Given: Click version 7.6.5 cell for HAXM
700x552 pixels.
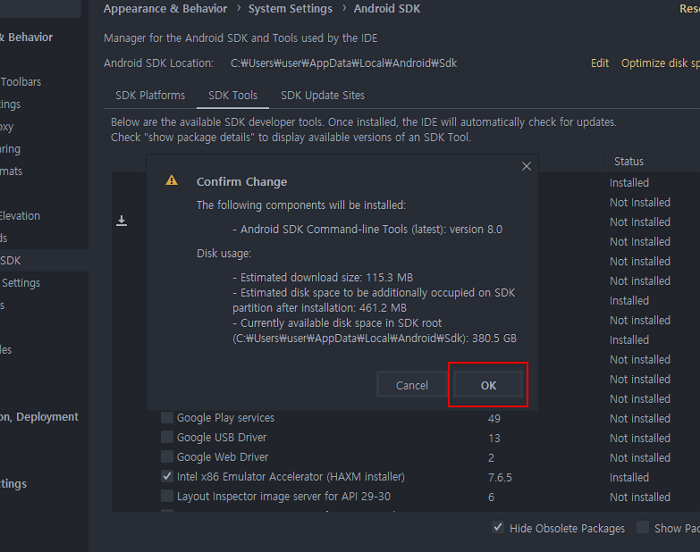Looking at the screenshot, I should (x=500, y=477).
